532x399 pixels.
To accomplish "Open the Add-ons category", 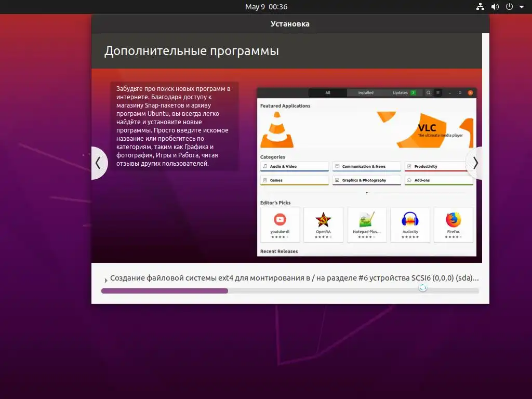I will pos(439,180).
